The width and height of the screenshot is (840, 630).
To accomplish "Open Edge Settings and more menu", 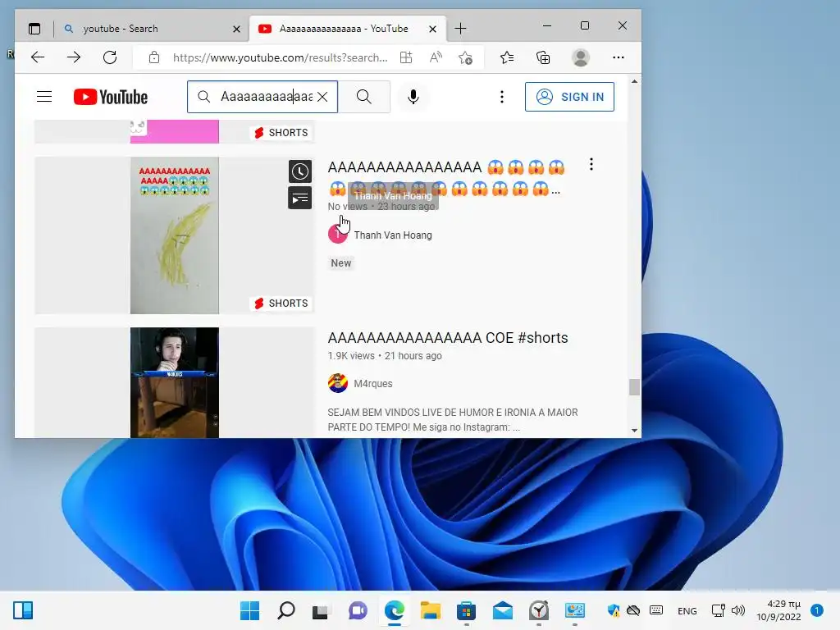I will click(x=619, y=57).
